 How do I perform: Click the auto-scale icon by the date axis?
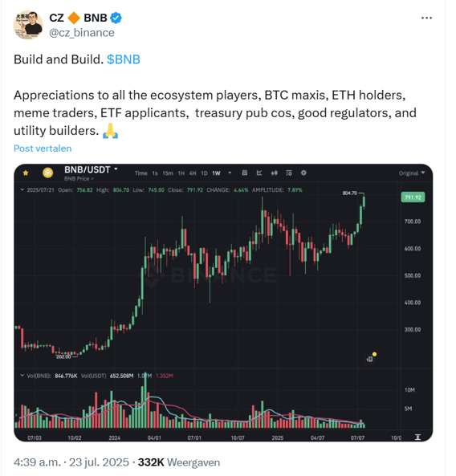[418, 437]
